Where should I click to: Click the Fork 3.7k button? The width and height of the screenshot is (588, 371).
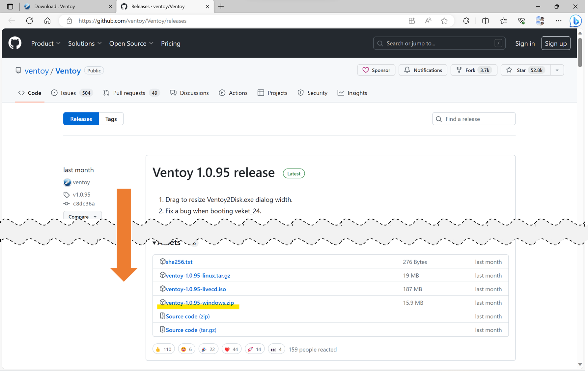(474, 70)
